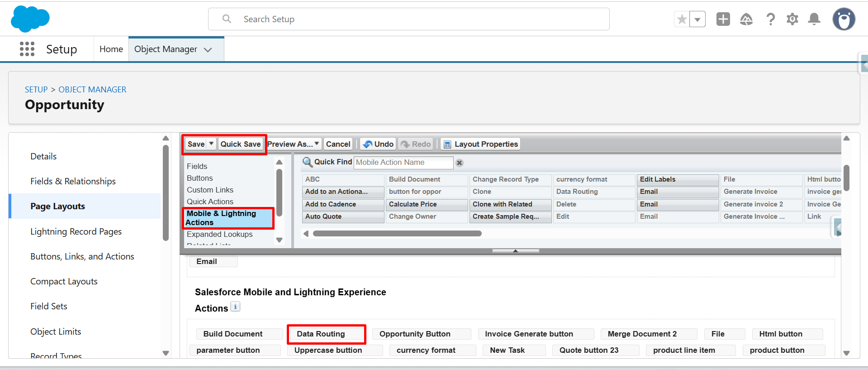Click the Auto Quote palette item
This screenshot has height=370, width=868.
(x=343, y=216)
